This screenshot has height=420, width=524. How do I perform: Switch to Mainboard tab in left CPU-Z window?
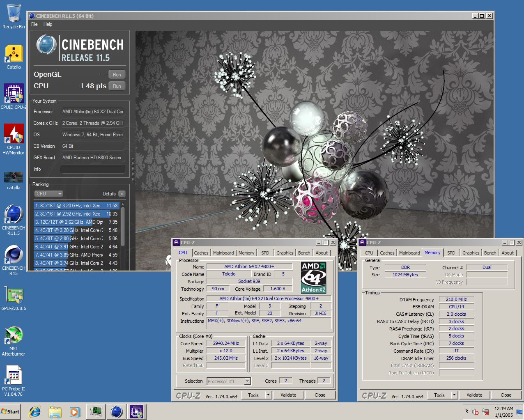(x=223, y=253)
